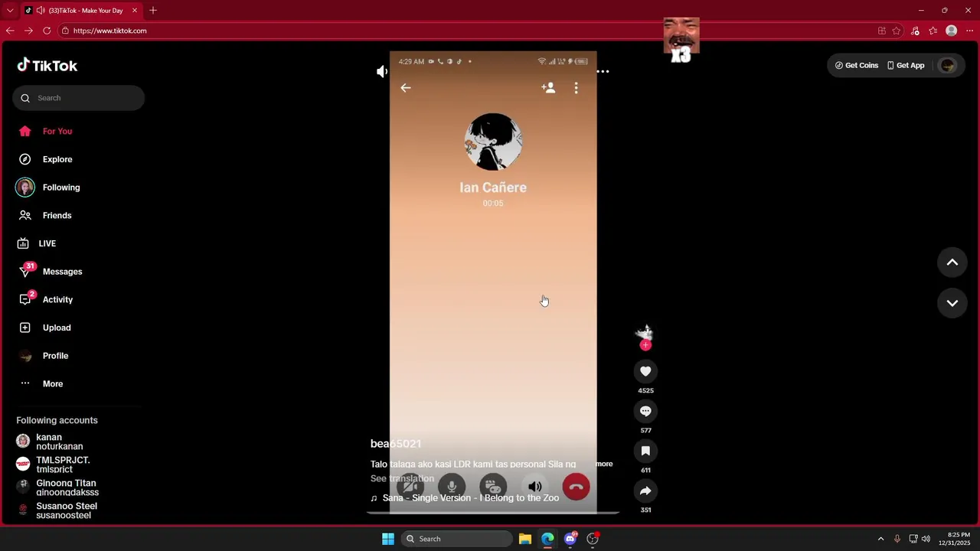Open the creator's avatar
The width and height of the screenshot is (980, 551).
tap(645, 332)
